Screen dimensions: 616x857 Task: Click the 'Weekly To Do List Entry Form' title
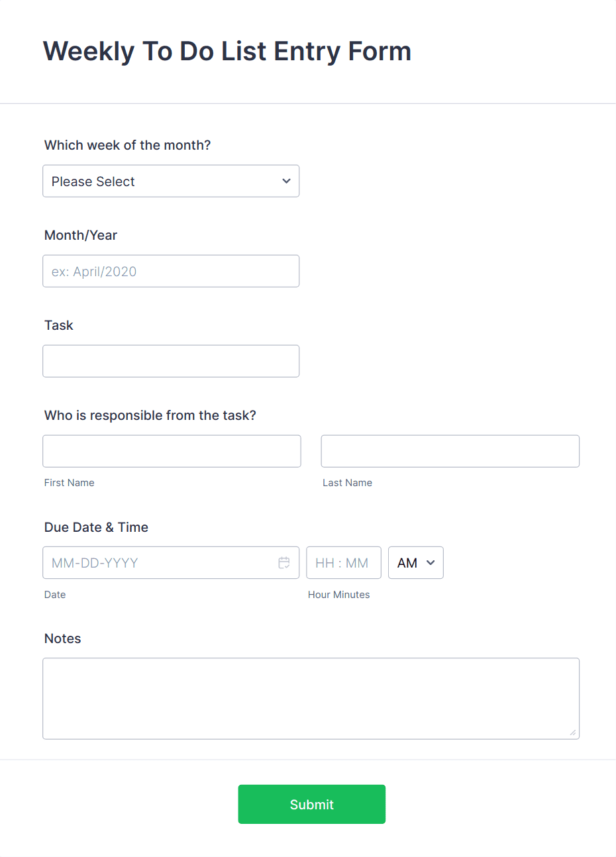tap(227, 51)
